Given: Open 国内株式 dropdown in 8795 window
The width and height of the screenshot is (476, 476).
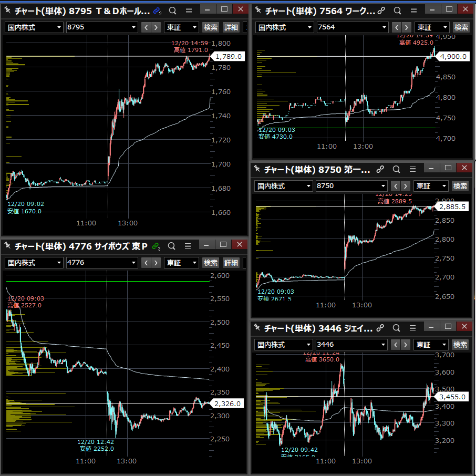Looking at the screenshot, I should pos(34,28).
